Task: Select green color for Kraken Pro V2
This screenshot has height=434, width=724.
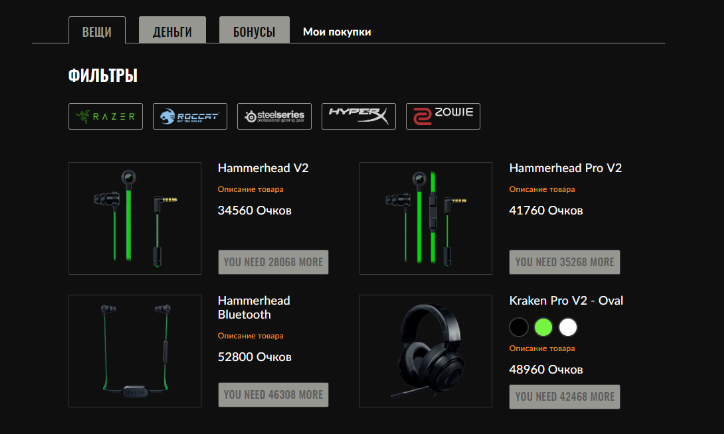Action: pos(543,326)
